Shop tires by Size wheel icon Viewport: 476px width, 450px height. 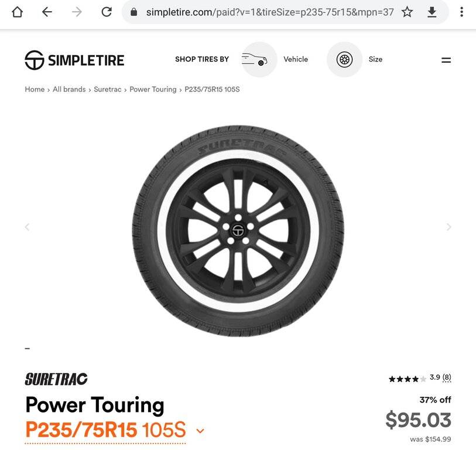[344, 59]
